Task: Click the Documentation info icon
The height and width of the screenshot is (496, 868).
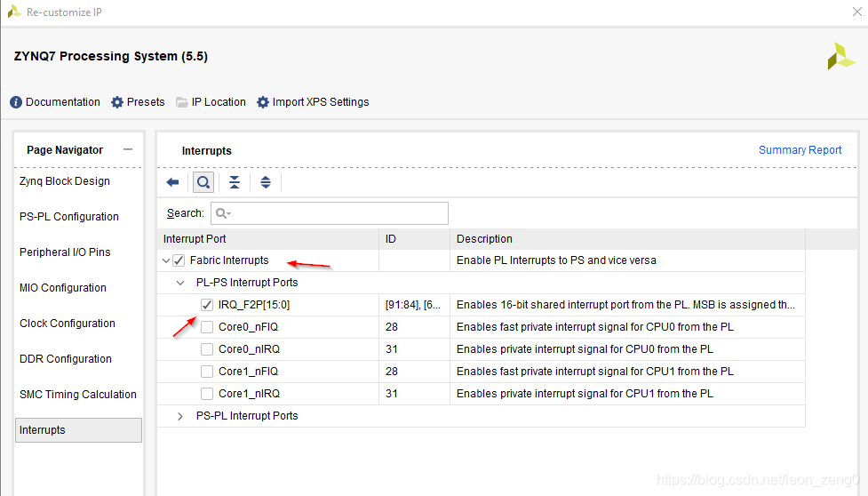Action: 16,102
